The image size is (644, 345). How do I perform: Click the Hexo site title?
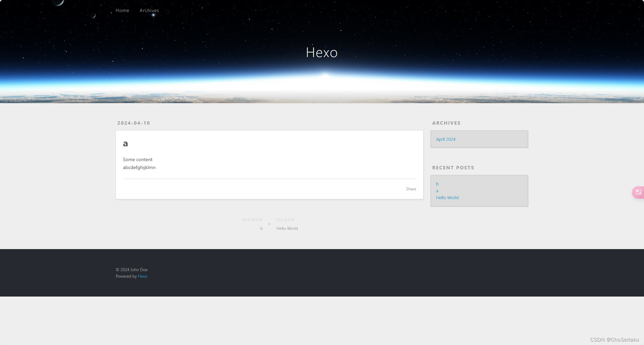(322, 53)
